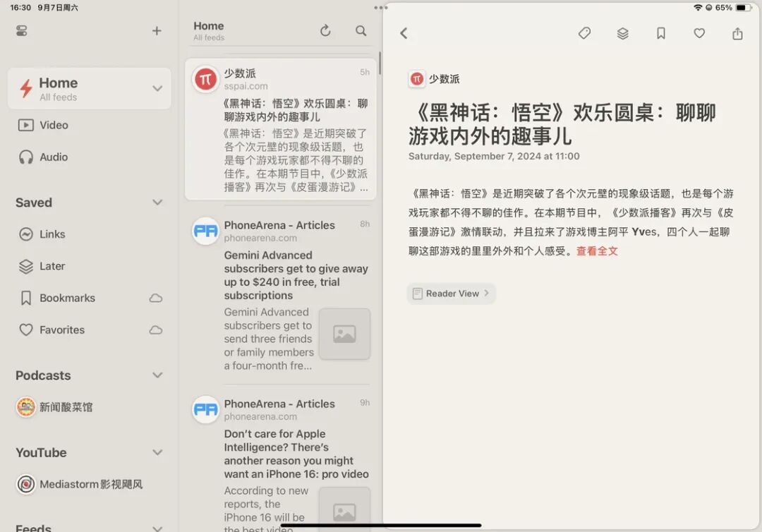762x532 pixels.
Task: Tap the article date 'Saturday, September 7, 2024 at 11:00'
Action: (494, 157)
